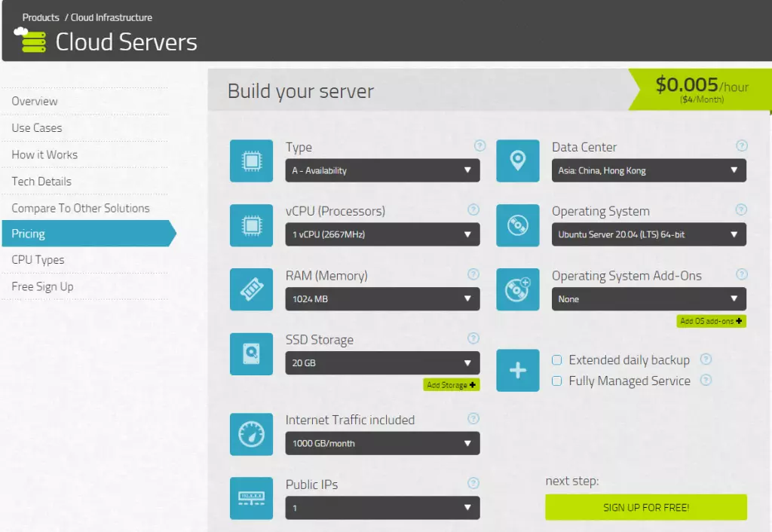Viewport: 772px width, 532px height.
Task: Open the OS Add-Ons dropdown showing None
Action: point(649,298)
